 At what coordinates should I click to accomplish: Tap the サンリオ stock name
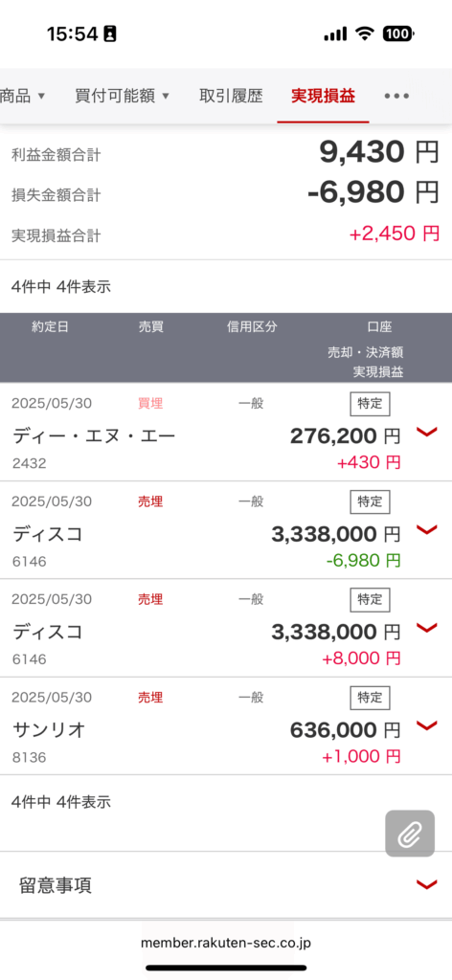49,729
